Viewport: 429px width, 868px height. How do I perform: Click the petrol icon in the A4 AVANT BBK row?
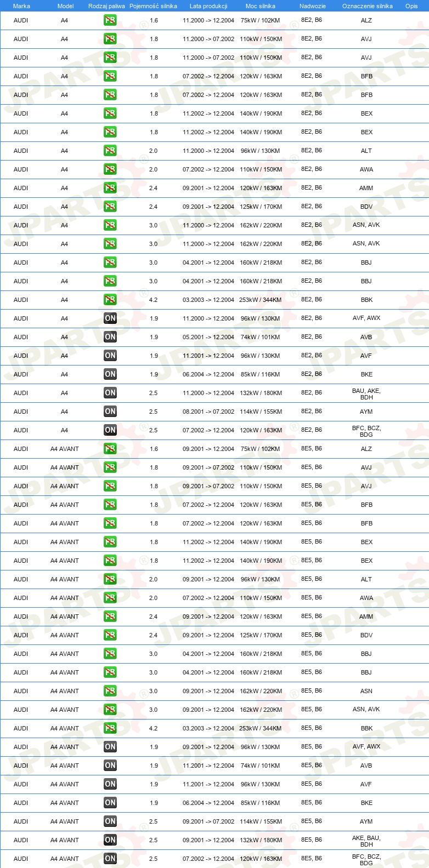click(110, 728)
